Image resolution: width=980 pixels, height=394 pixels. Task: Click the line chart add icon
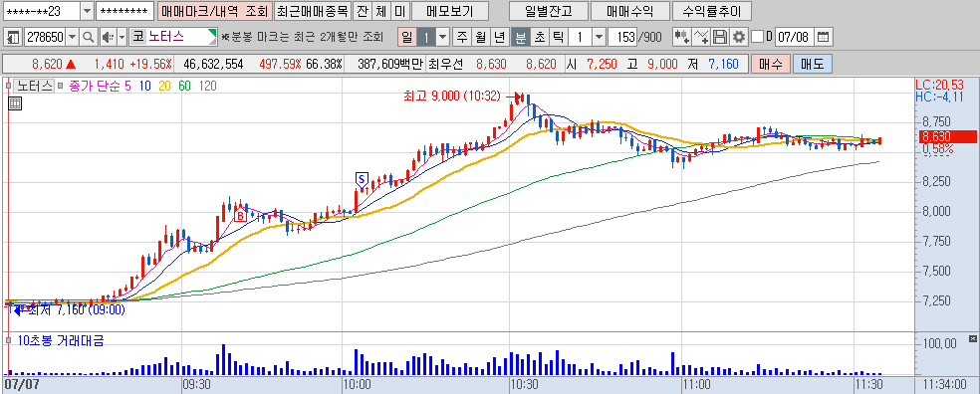(701, 38)
